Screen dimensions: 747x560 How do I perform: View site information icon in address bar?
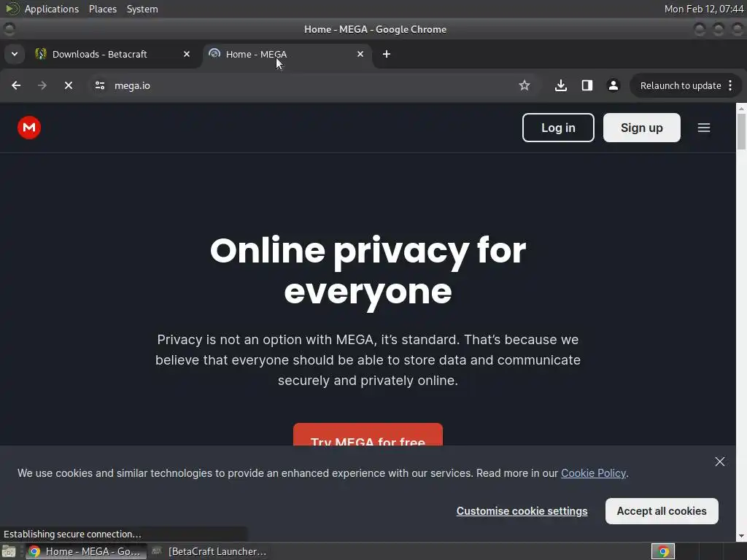point(99,85)
